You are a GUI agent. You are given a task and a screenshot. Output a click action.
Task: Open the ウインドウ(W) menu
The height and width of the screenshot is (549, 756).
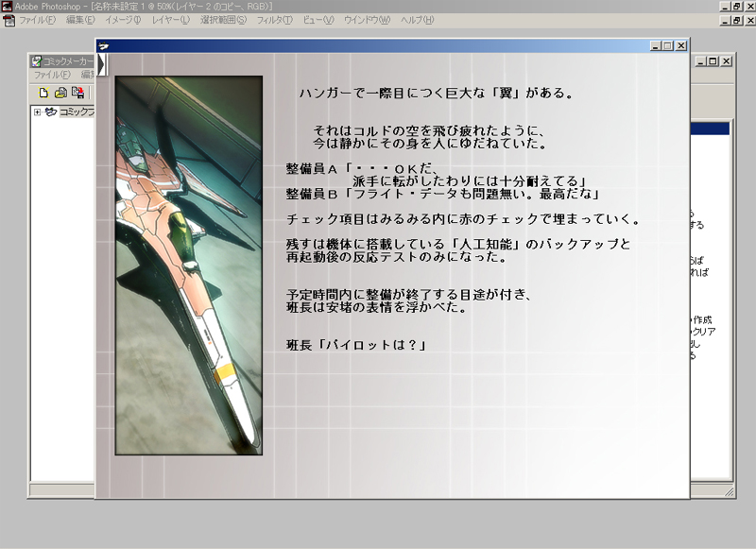pyautogui.click(x=367, y=20)
